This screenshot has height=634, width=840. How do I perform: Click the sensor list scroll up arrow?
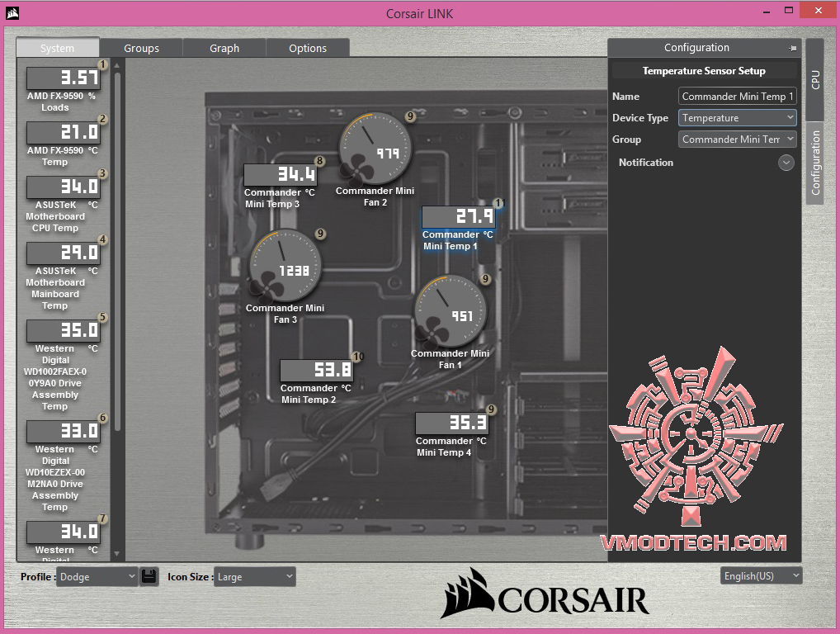pos(117,65)
